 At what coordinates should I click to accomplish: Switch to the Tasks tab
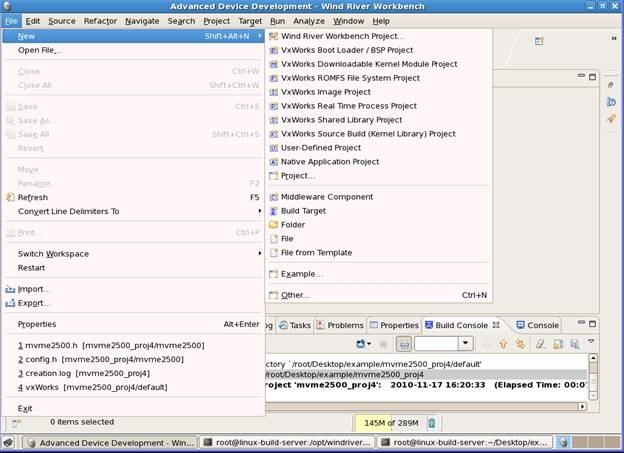coord(295,325)
